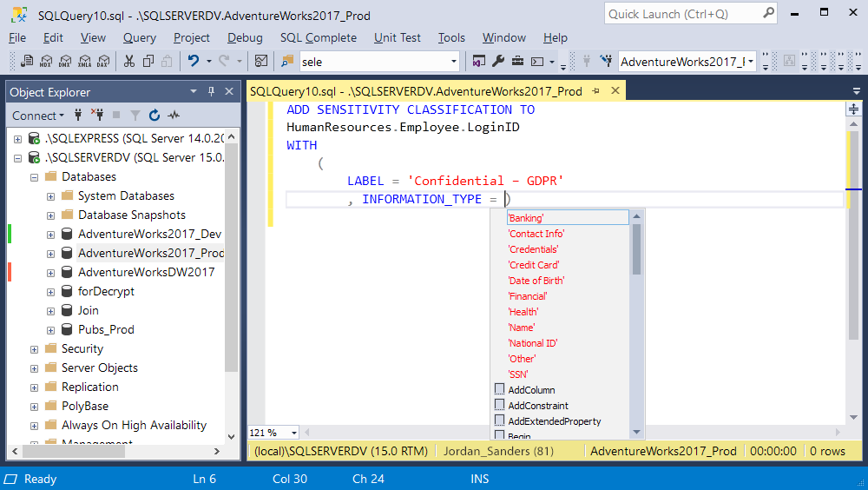This screenshot has height=490, width=868.
Task: Choose 'Credit Card' from the suggestion list
Action: click(534, 264)
